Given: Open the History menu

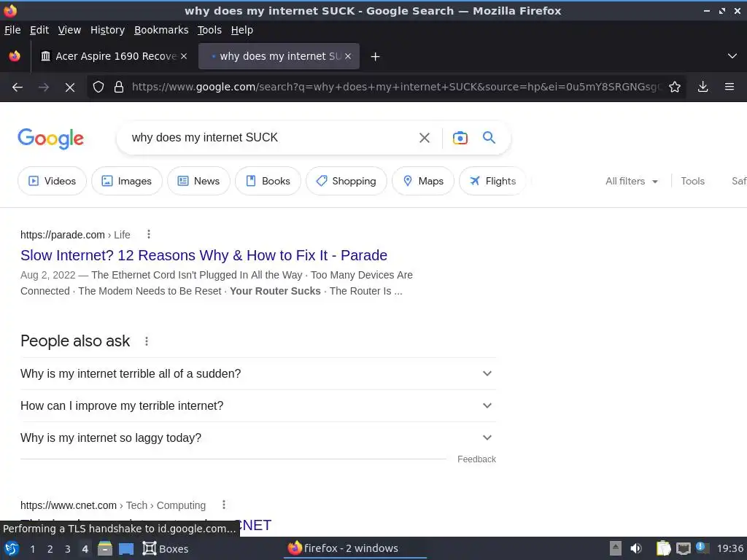Looking at the screenshot, I should (108, 30).
